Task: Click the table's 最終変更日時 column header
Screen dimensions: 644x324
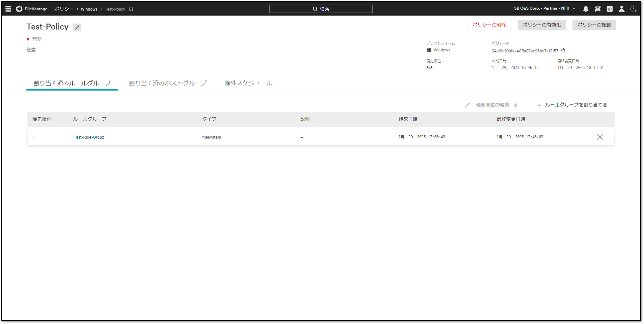Action: coord(511,119)
